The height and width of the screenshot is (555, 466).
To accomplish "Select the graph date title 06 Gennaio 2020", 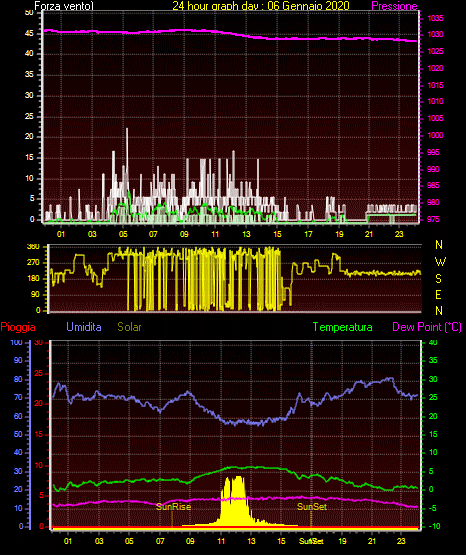I will click(309, 6).
